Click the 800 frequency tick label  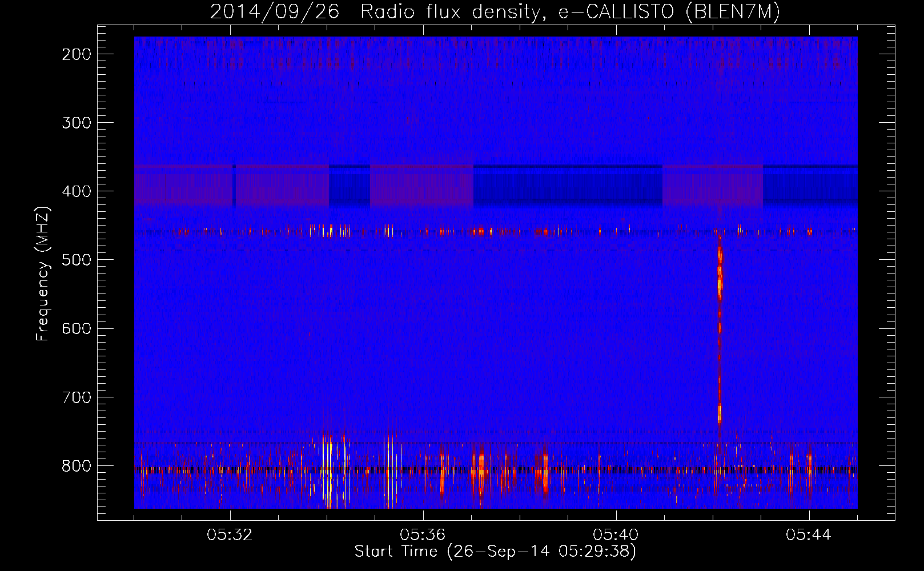tap(76, 465)
